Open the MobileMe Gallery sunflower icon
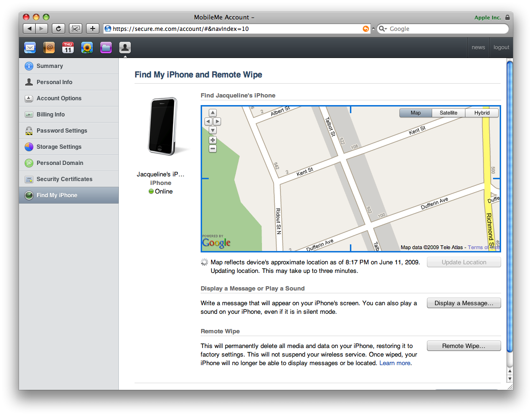Viewport: 532px width, 416px height. pos(87,48)
